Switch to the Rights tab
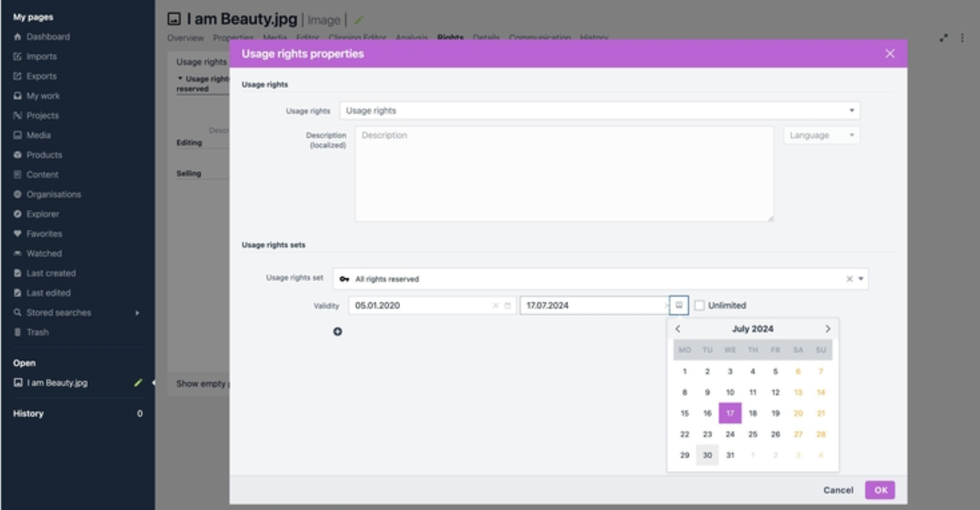The image size is (980, 510). click(450, 37)
